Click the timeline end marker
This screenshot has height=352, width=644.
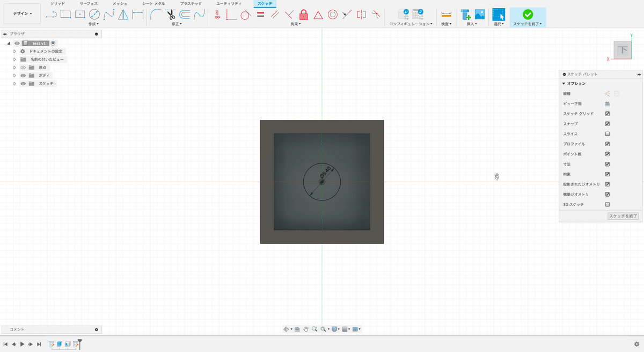[80, 343]
